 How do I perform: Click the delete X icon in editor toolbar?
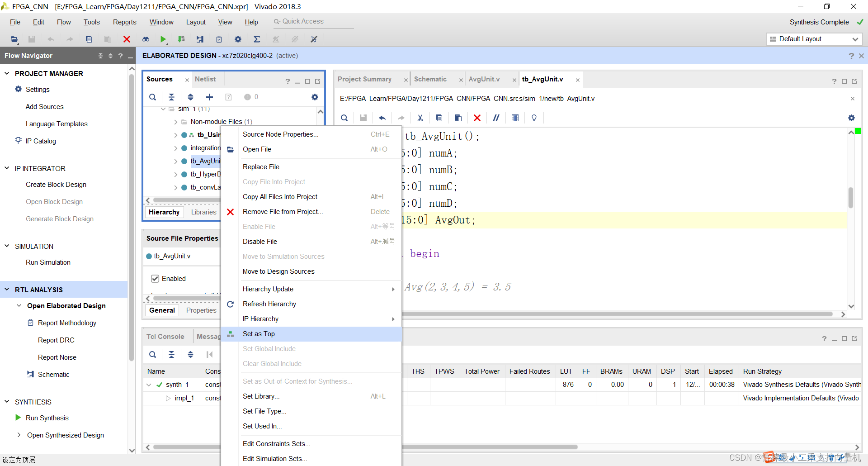click(x=477, y=118)
